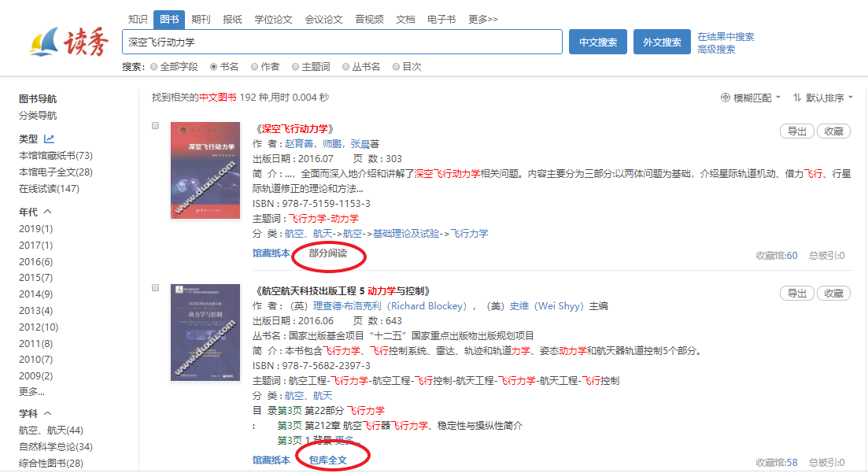Collapse the 学科 filter section
The height and width of the screenshot is (473, 868).
(x=48, y=413)
